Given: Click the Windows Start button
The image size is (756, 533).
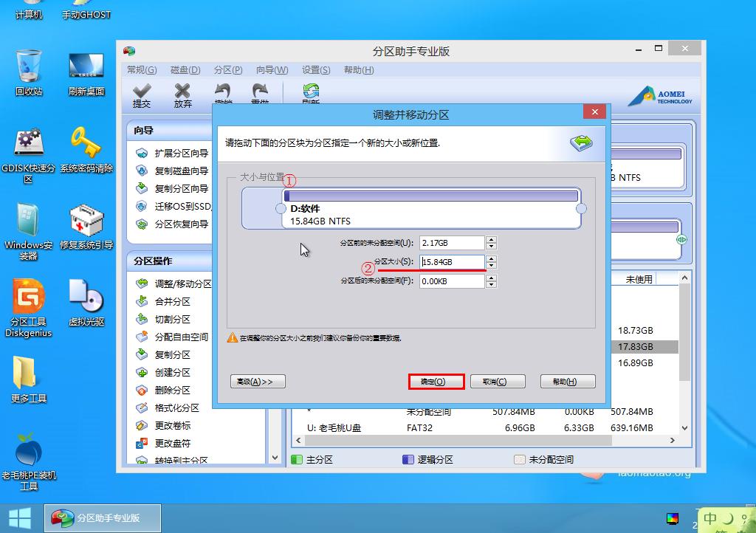Looking at the screenshot, I should (19, 517).
